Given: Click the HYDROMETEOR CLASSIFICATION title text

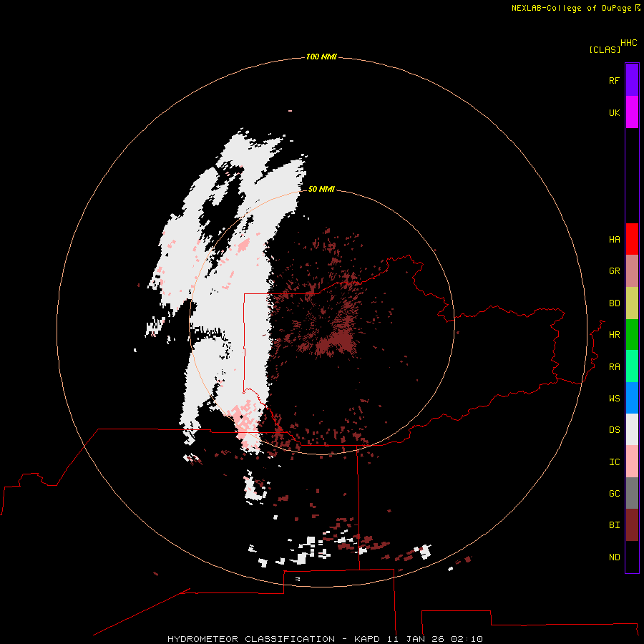Looking at the screenshot, I should point(251,639).
